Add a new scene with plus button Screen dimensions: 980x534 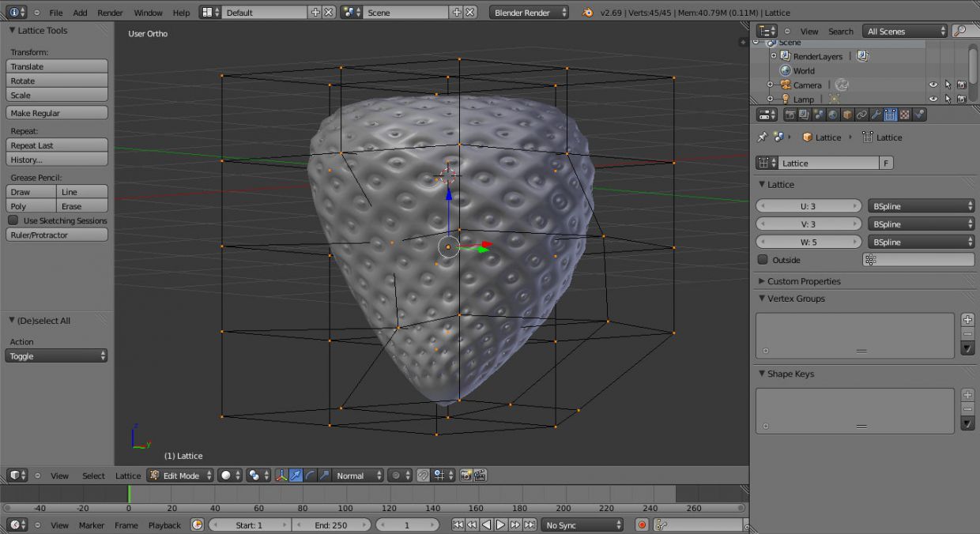pos(456,13)
